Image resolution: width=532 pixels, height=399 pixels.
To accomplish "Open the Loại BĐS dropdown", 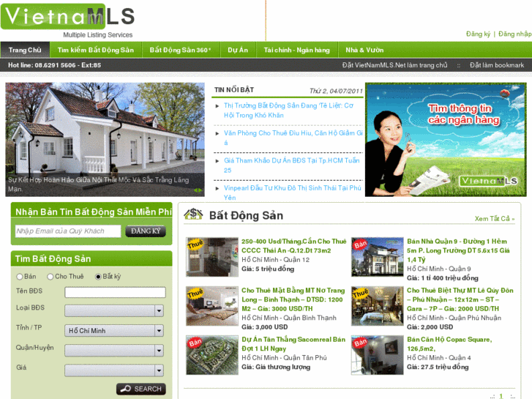I will click(x=114, y=310).
